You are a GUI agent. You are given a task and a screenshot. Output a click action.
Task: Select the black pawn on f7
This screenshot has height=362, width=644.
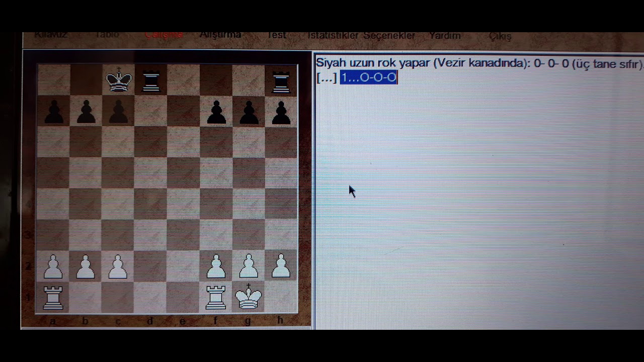216,112
